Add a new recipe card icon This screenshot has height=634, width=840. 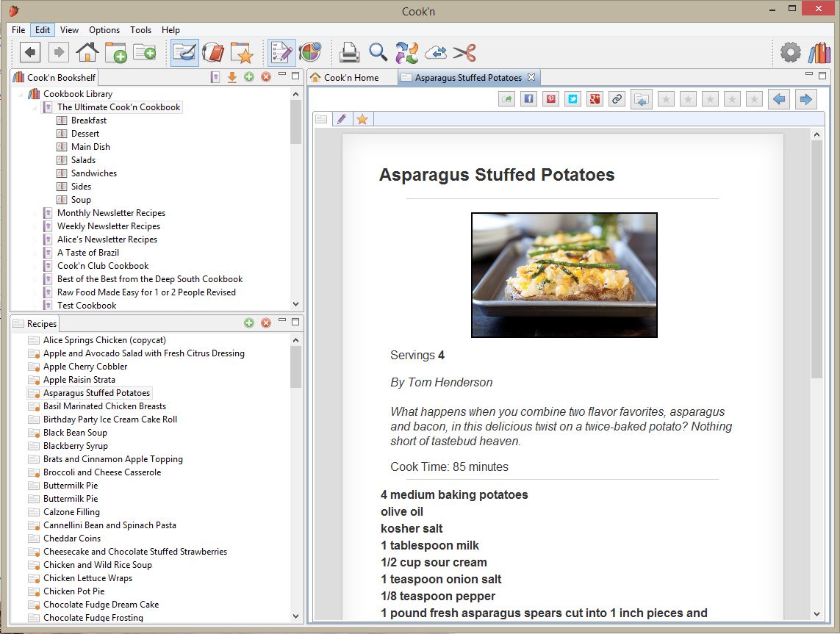click(x=145, y=52)
